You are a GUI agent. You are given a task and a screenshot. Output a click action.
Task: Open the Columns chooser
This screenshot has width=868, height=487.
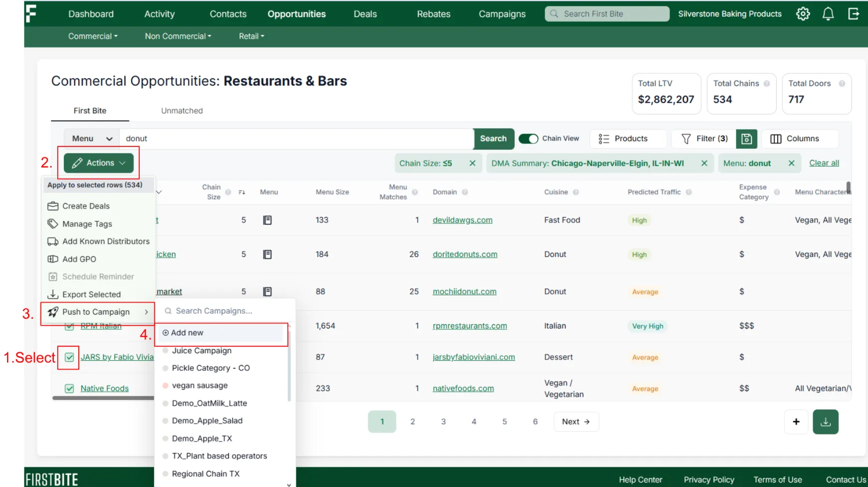point(800,139)
